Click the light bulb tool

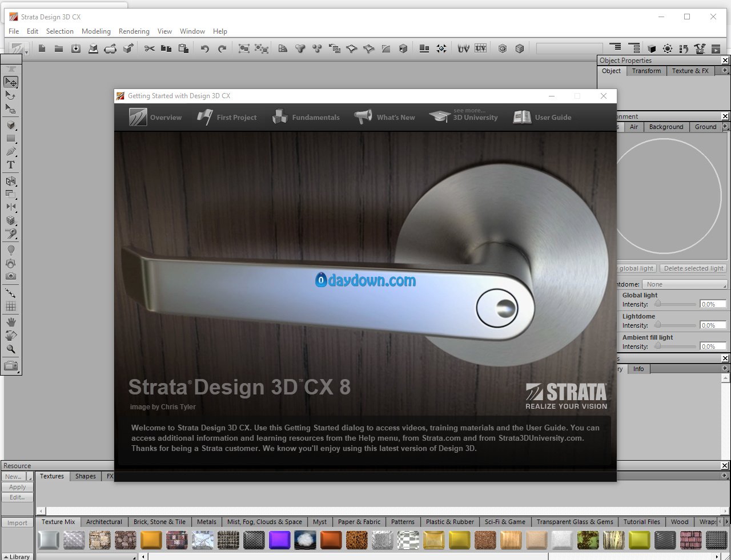[x=11, y=250]
